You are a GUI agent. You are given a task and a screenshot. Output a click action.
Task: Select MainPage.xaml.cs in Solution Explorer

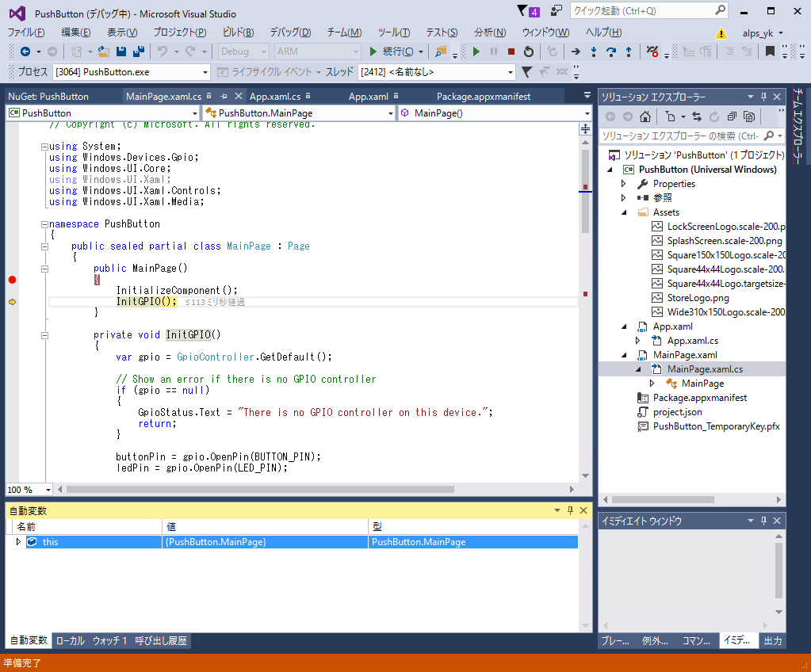pyautogui.click(x=705, y=369)
